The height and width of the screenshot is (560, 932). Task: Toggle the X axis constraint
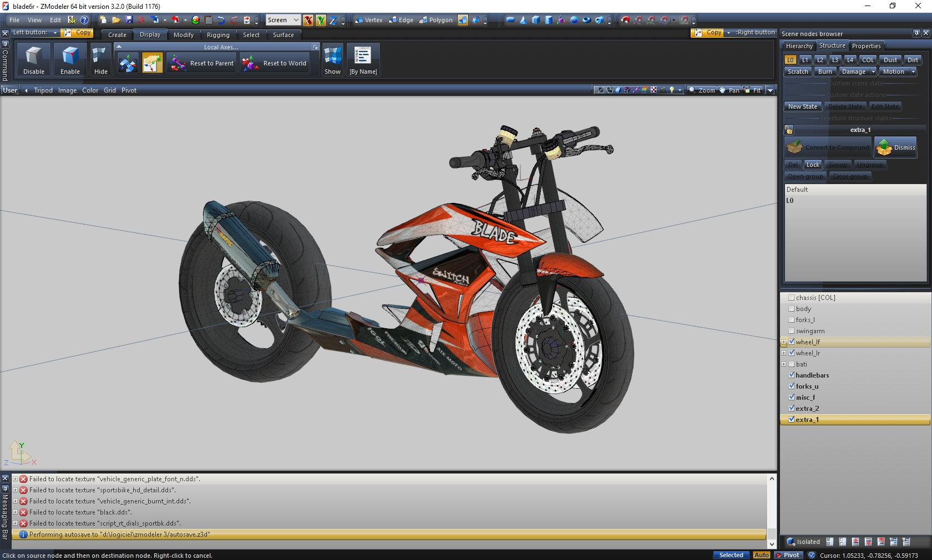click(308, 21)
